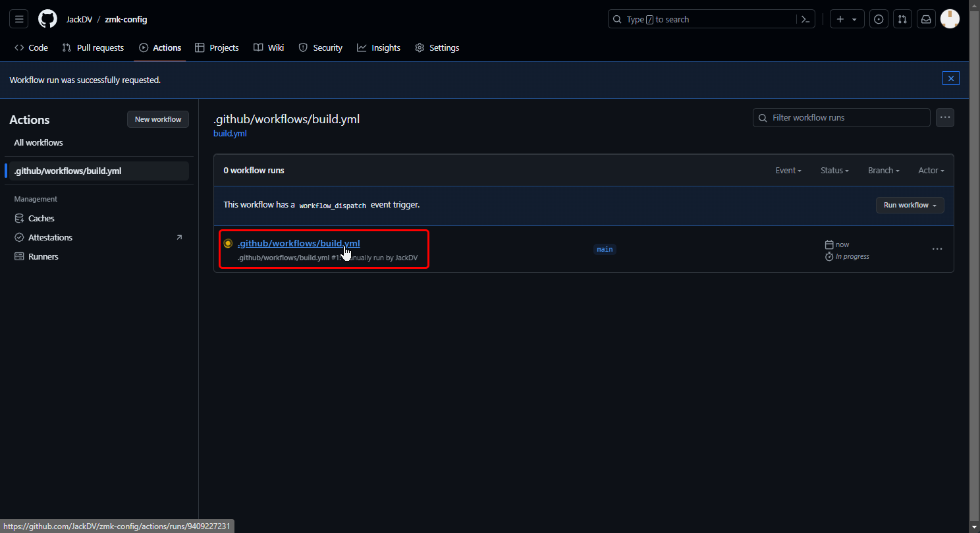Expand the Event filter dropdown

pos(788,171)
